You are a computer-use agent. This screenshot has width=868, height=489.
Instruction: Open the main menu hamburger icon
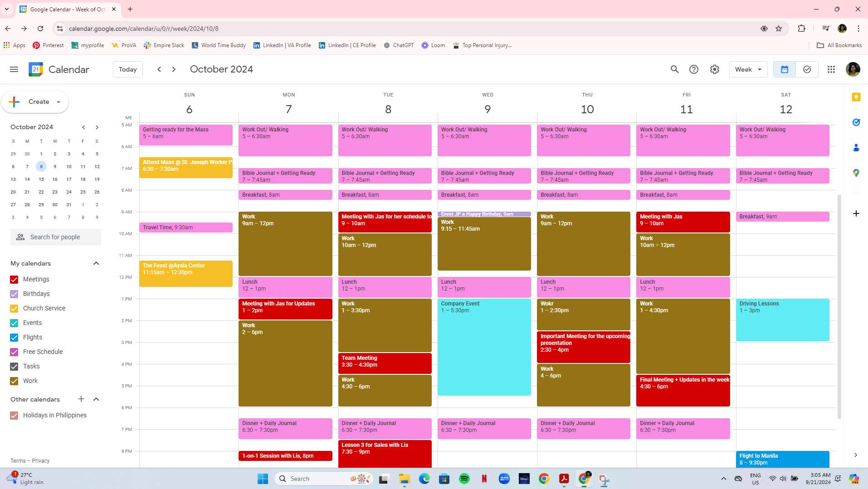14,69
